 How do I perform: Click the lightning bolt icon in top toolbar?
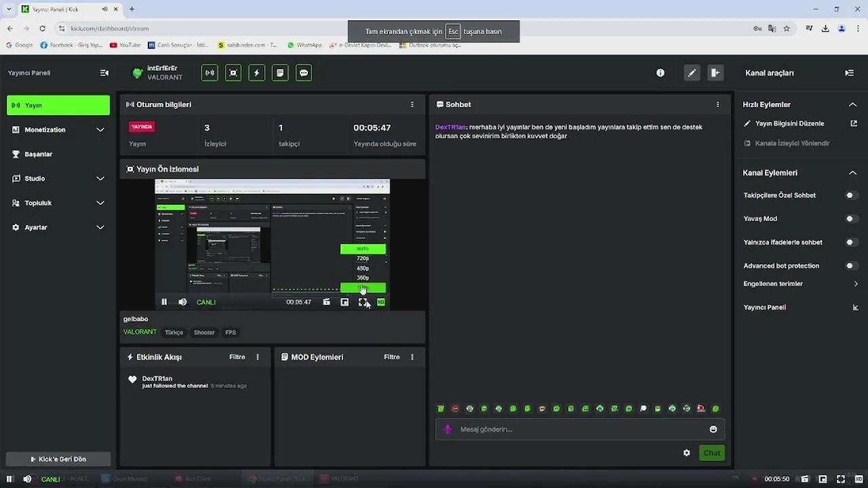pyautogui.click(x=256, y=73)
